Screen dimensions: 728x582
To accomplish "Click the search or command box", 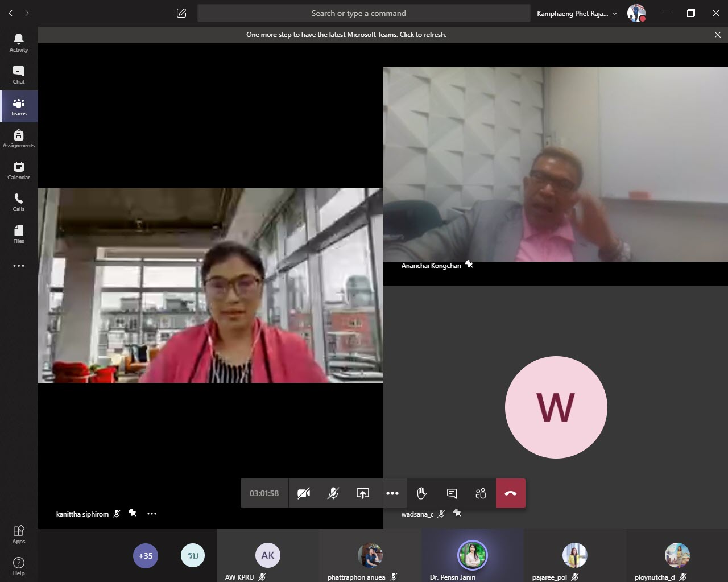I will coord(363,13).
